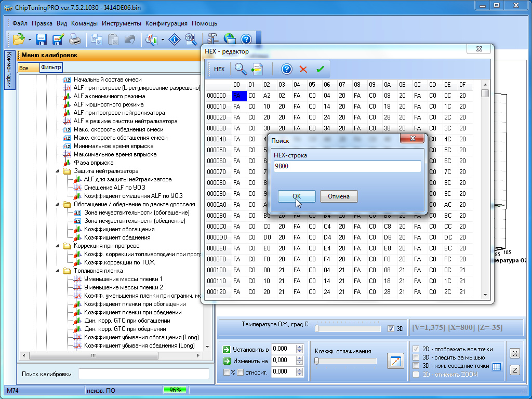Open the 'Инструменты' menu

pyautogui.click(x=121, y=23)
